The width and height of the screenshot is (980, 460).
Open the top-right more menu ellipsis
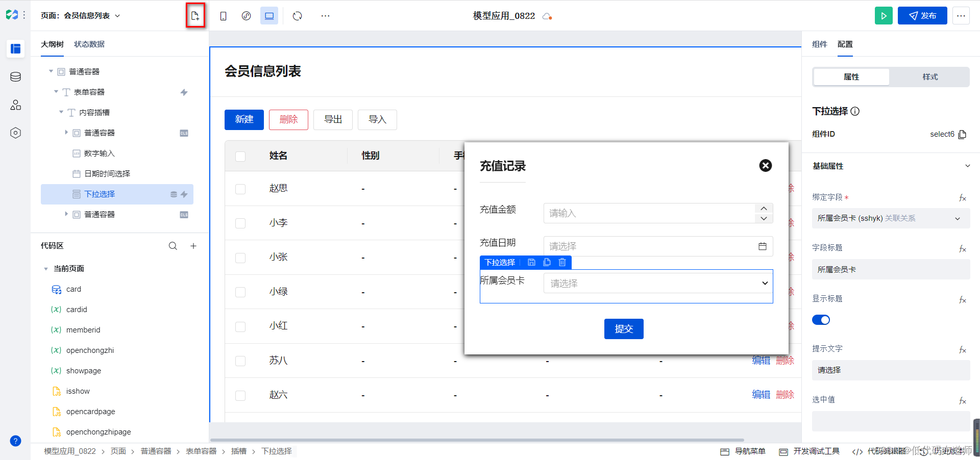tap(961, 16)
